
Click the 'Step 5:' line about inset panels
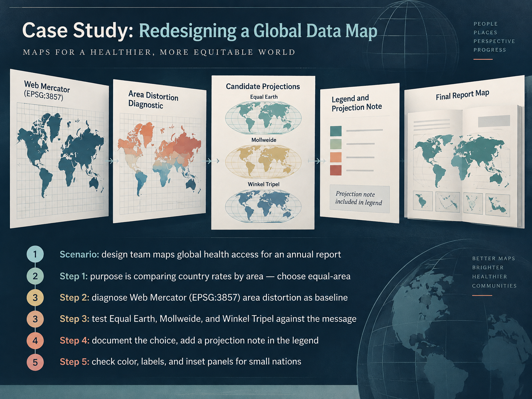pos(181,362)
